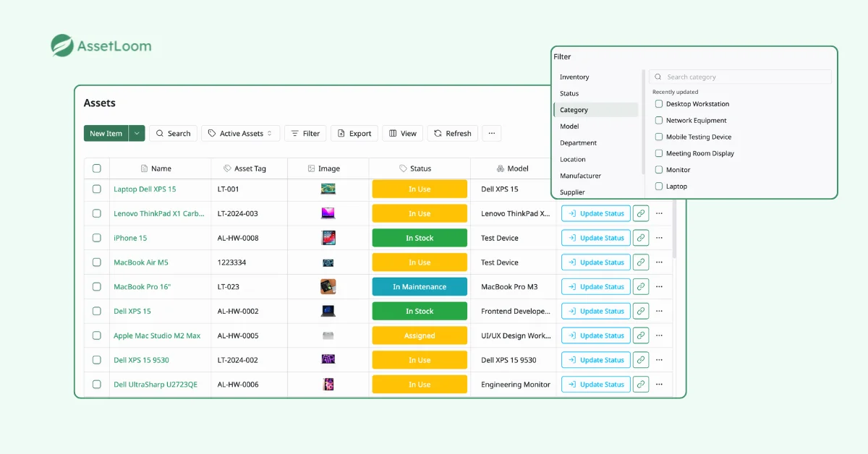The width and height of the screenshot is (868, 454).
Task: Open the Apple Mac Studio M2 Max asset
Action: pos(157,335)
